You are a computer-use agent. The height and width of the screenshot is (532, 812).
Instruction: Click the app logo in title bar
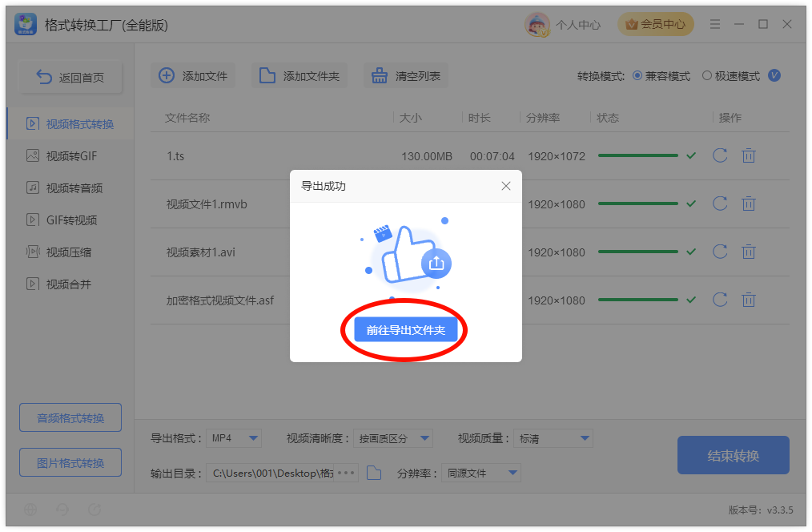tap(26, 24)
